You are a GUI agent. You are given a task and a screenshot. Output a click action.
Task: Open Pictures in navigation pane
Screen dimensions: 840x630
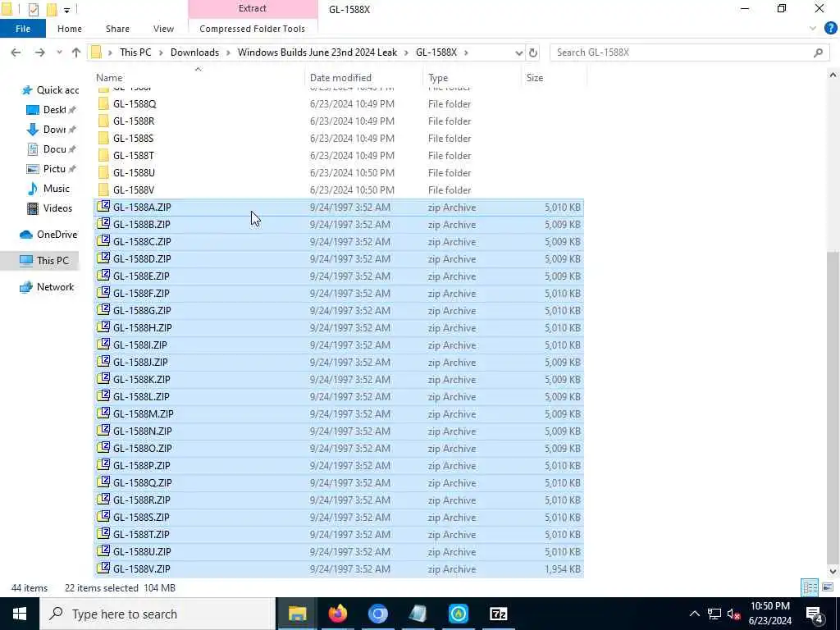(x=51, y=169)
